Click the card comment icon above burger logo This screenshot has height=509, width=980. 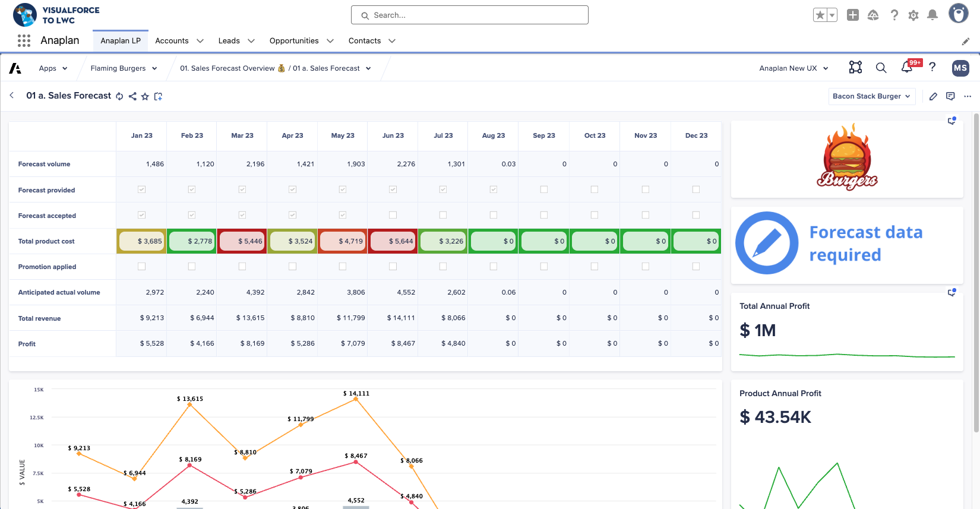click(x=951, y=121)
